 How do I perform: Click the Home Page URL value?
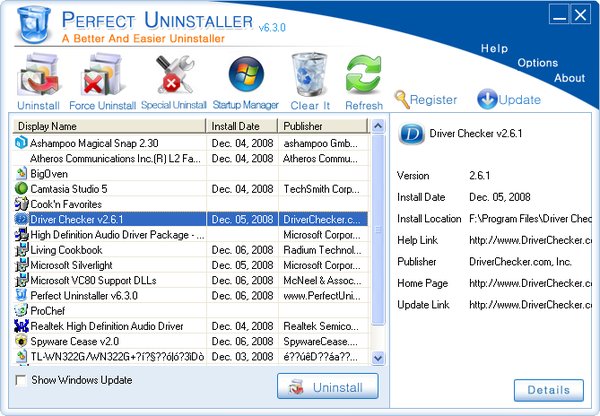tap(530, 283)
